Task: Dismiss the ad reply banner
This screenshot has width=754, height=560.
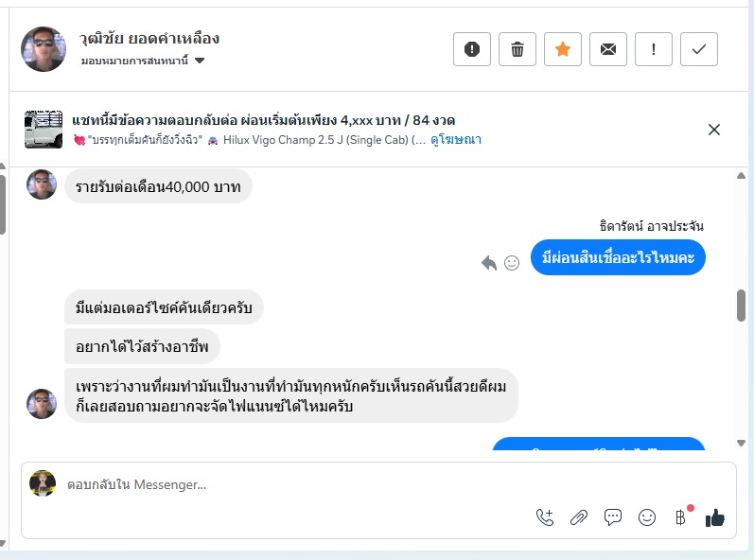Action: [714, 130]
